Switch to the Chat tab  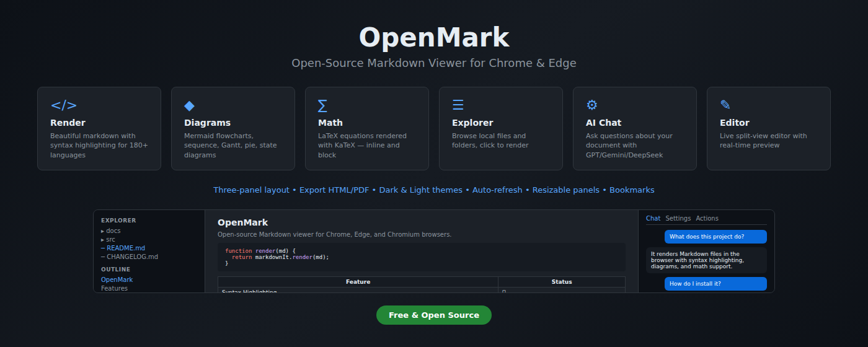click(x=653, y=218)
